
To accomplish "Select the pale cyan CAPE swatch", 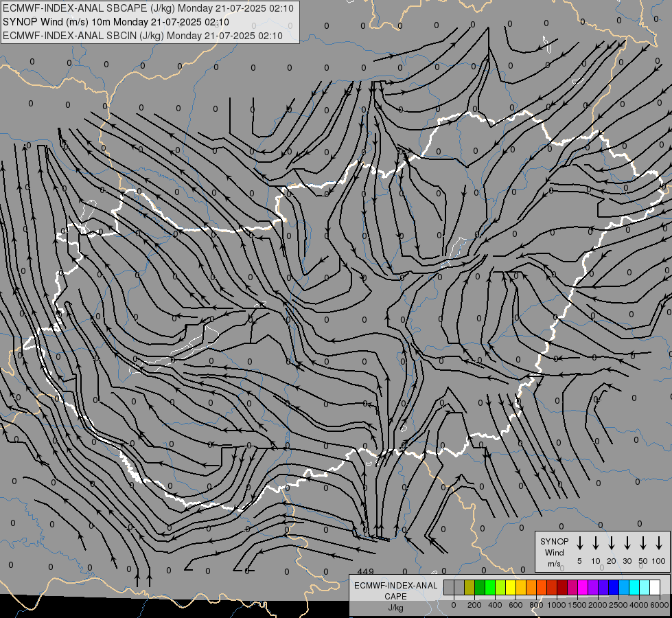I will pyautogui.click(x=645, y=587).
